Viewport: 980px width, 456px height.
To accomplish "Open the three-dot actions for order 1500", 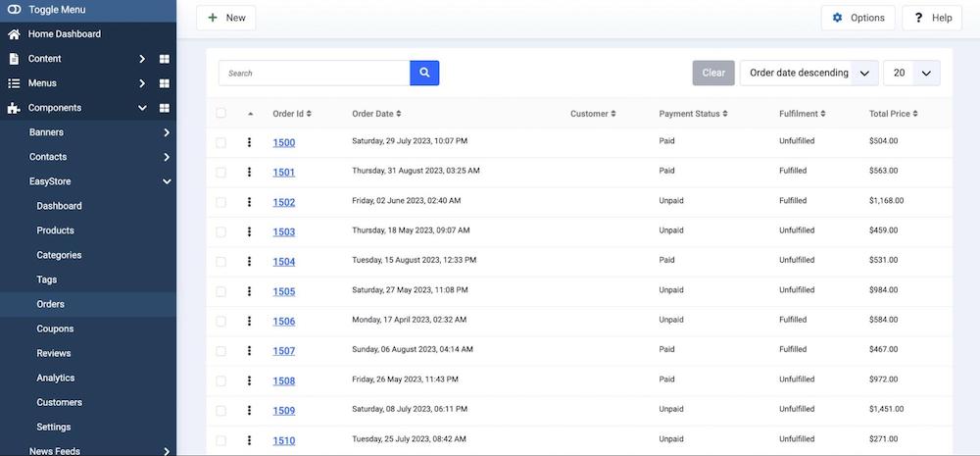I will (249, 143).
